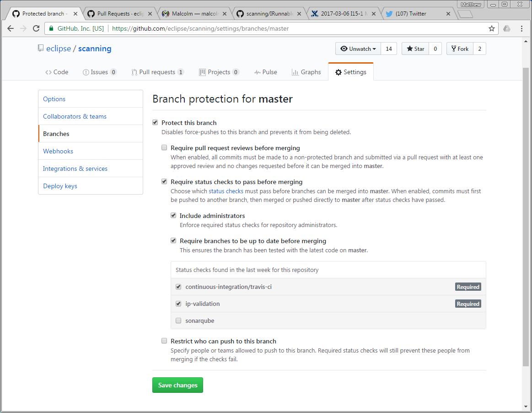Click the page vertical scrollbar
Screen dimensions: 532x413
coord(526,215)
